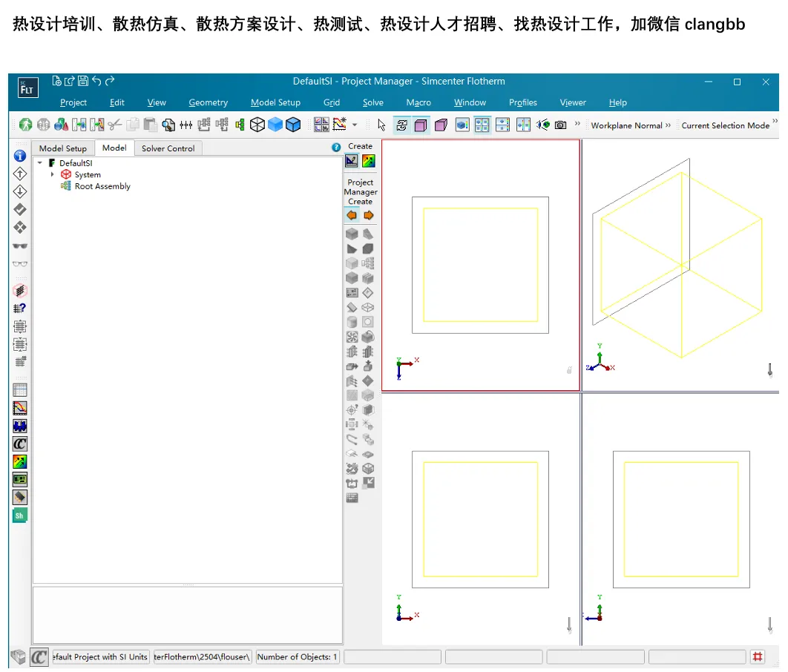The image size is (788, 672).
Task: Expand the Workplane Normal toolbar overflow
Action: 668,125
